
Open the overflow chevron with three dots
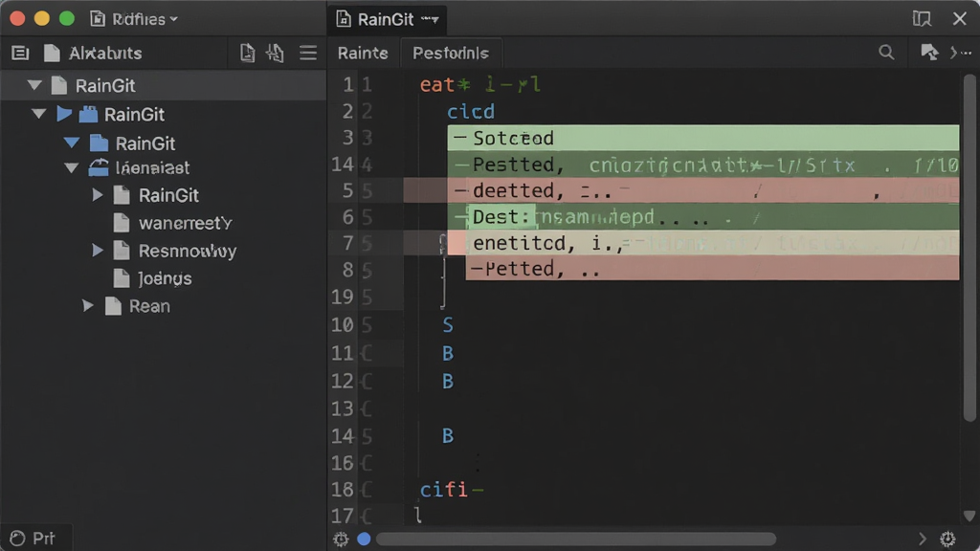(x=961, y=54)
